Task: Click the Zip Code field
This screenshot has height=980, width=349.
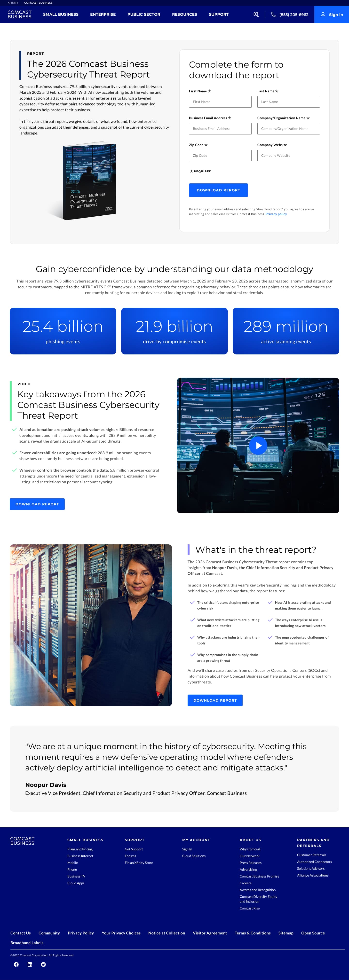Action: click(x=220, y=156)
